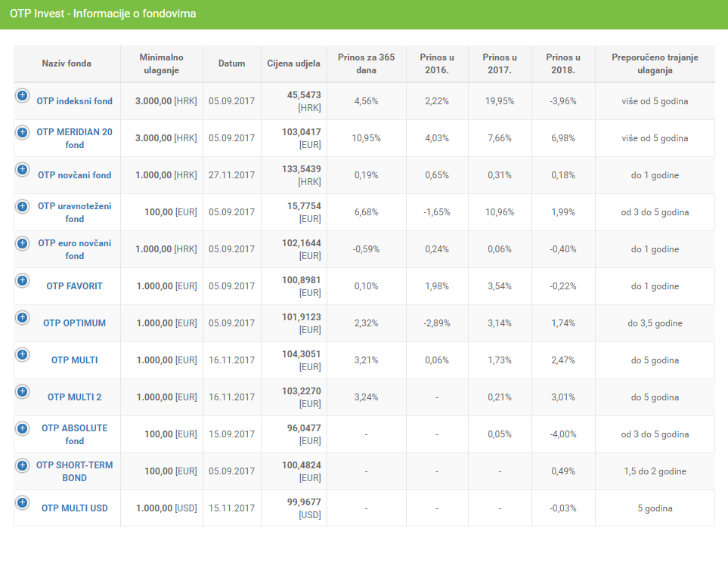Click the Prinos u 2017. header
Viewport: 728px width, 565px height.
click(500, 63)
